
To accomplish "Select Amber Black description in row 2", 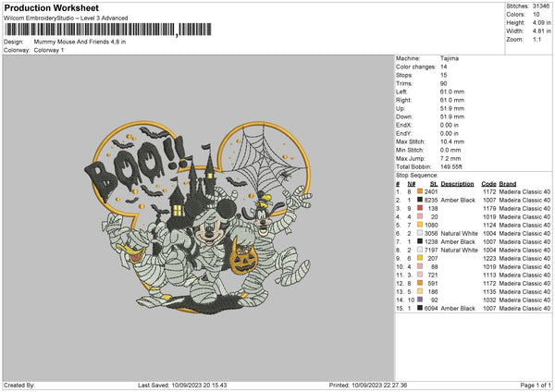I will [x=458, y=200].
